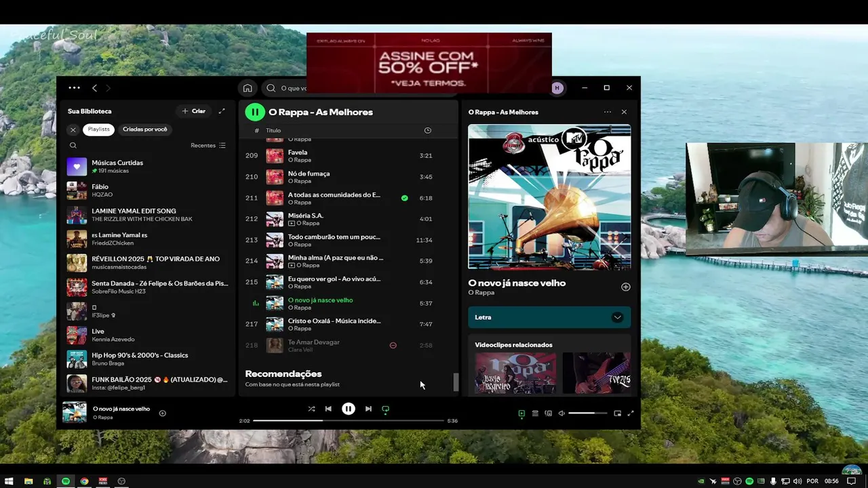
Task: Select the track Miséria S.A.
Action: [x=349, y=219]
